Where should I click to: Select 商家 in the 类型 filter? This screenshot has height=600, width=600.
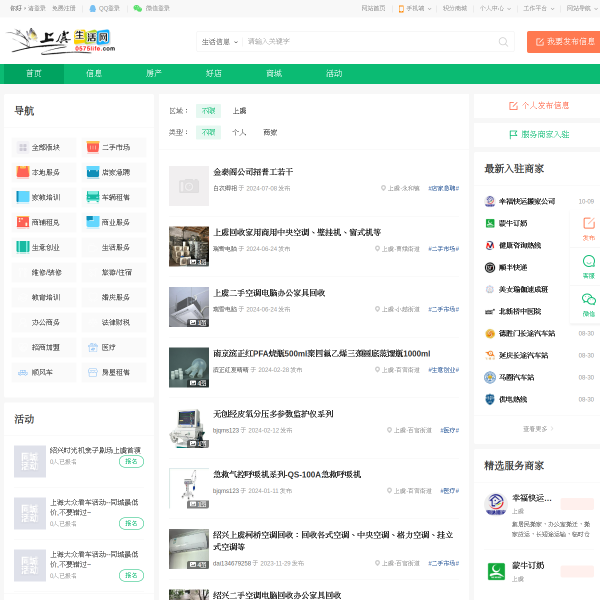(270, 132)
